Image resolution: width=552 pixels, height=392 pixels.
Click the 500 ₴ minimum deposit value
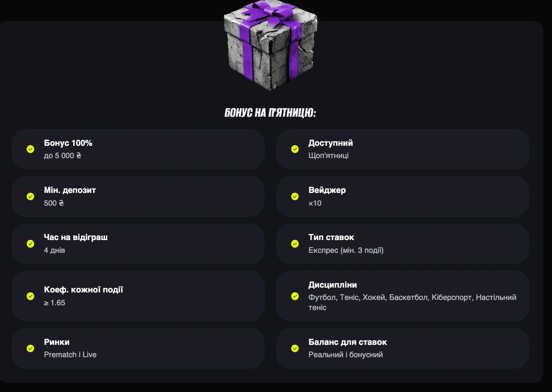coord(54,203)
